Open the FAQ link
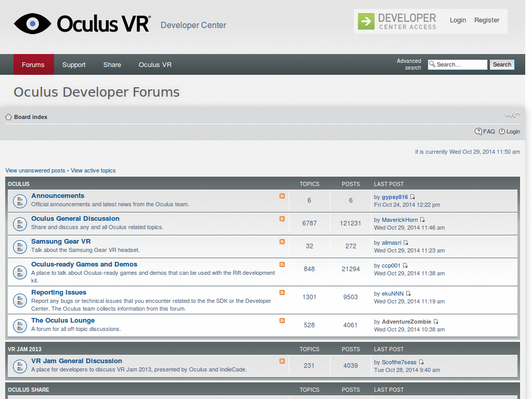Screen dimensions: 532x399 point(489,131)
